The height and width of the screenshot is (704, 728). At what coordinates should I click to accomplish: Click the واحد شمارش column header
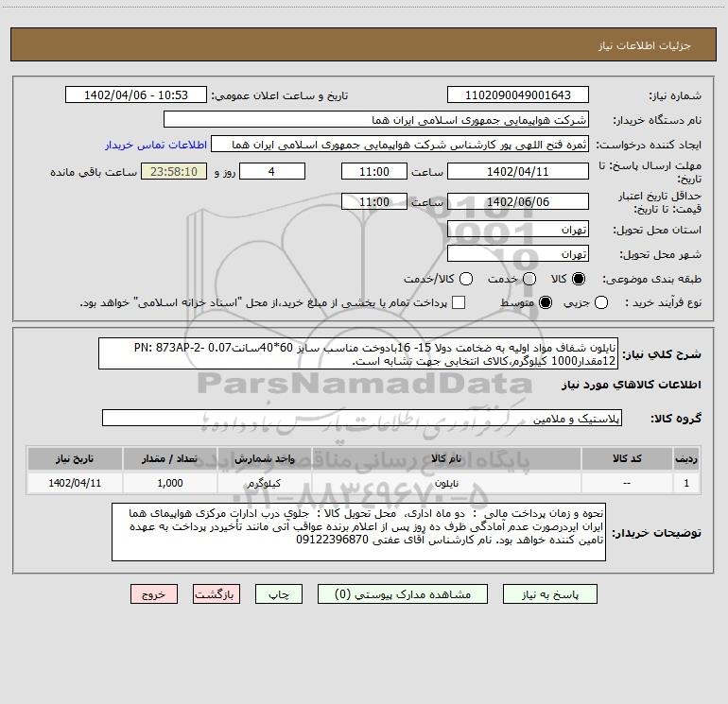point(264,458)
